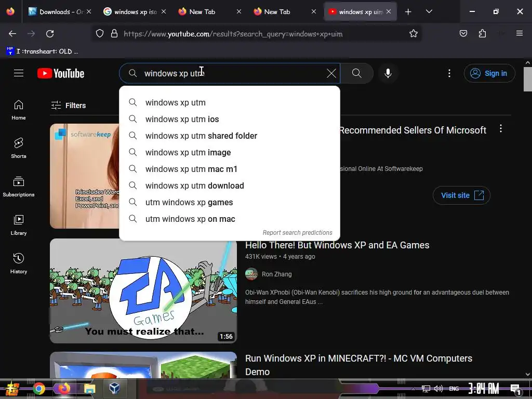Open History in the sidebar
Viewport: 532px width, 399px height.
pyautogui.click(x=19, y=263)
